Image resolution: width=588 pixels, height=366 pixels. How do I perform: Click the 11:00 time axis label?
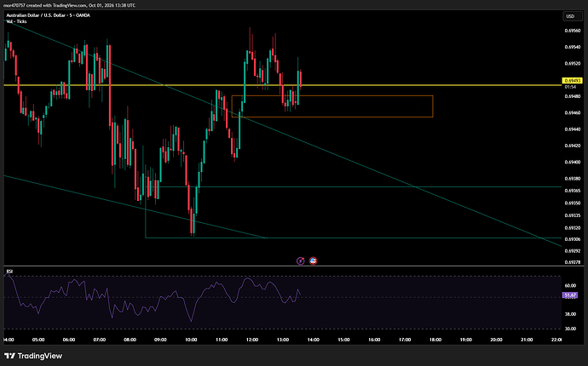222,340
